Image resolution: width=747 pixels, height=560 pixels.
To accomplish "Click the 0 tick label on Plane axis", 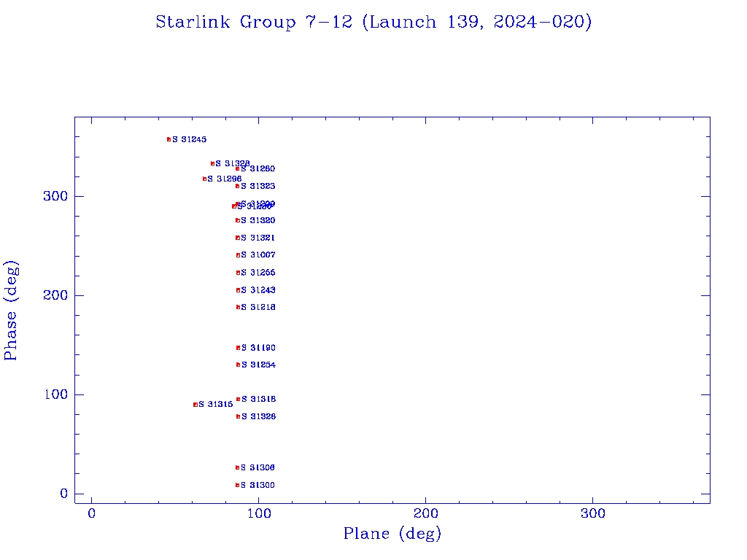I will pos(91,513).
